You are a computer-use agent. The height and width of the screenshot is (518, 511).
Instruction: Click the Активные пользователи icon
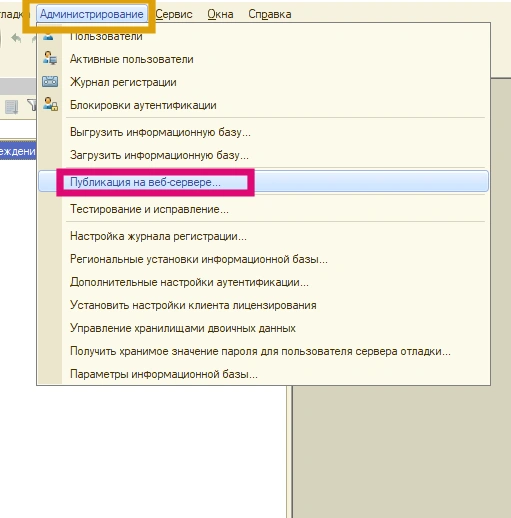click(50, 58)
